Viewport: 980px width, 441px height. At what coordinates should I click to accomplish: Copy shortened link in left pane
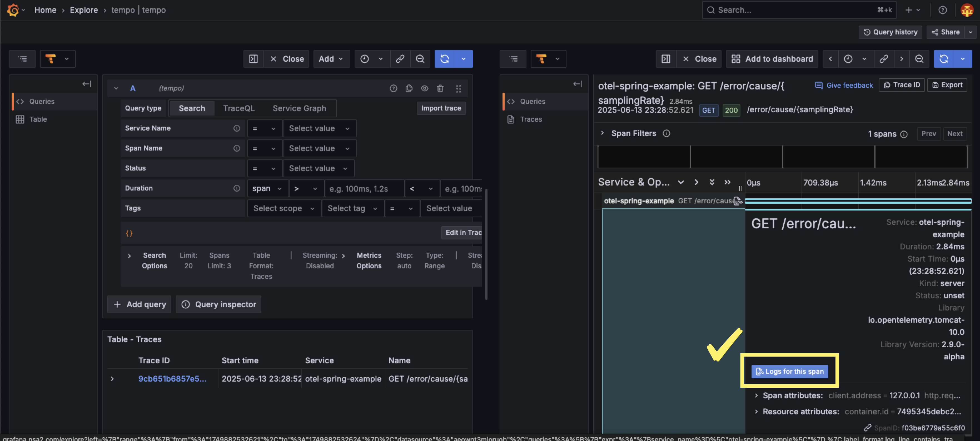400,59
